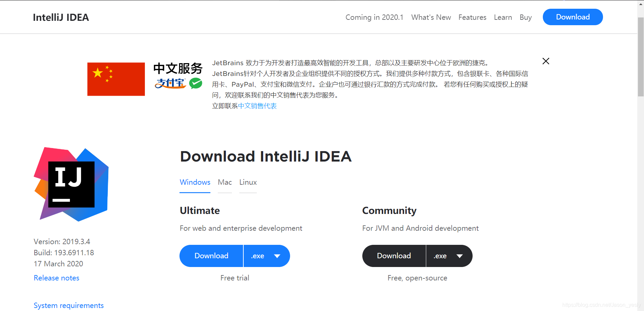Close the Chinese service banner
The width and height of the screenshot is (644, 311).
[x=546, y=61]
